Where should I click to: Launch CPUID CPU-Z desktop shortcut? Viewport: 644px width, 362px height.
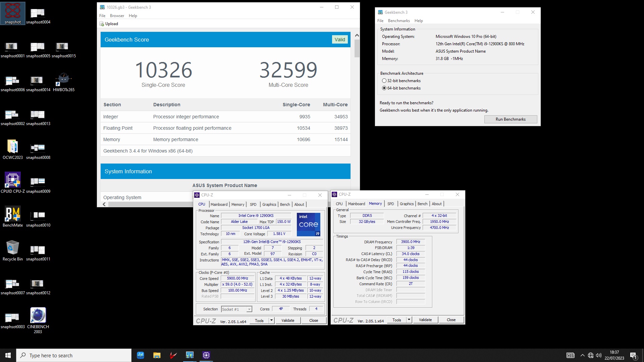tap(13, 183)
